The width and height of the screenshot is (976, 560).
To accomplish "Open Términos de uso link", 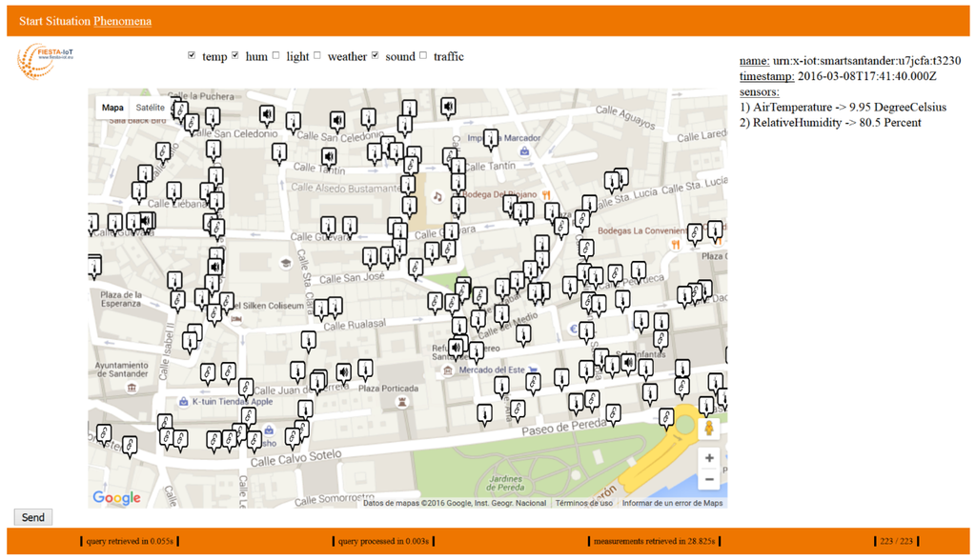I will [584, 503].
